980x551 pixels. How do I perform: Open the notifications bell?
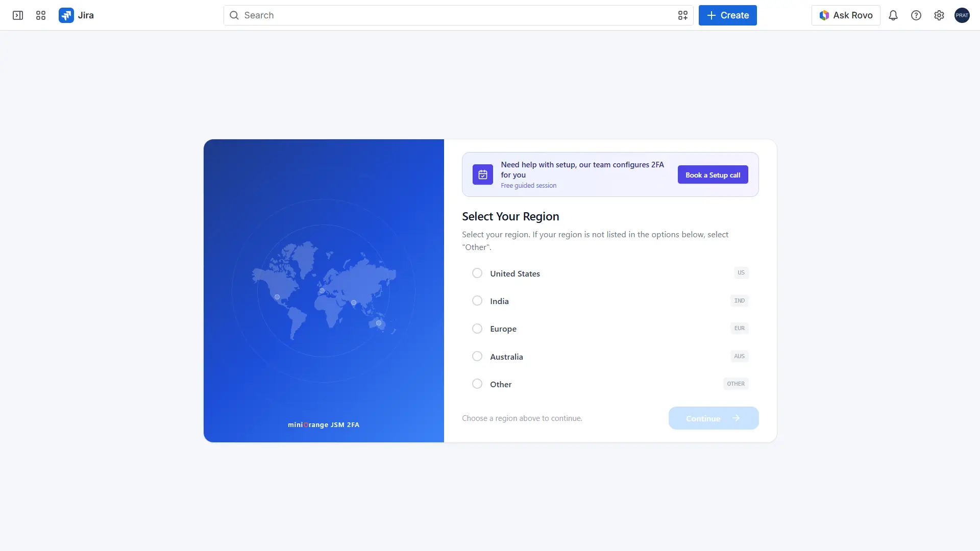click(893, 15)
